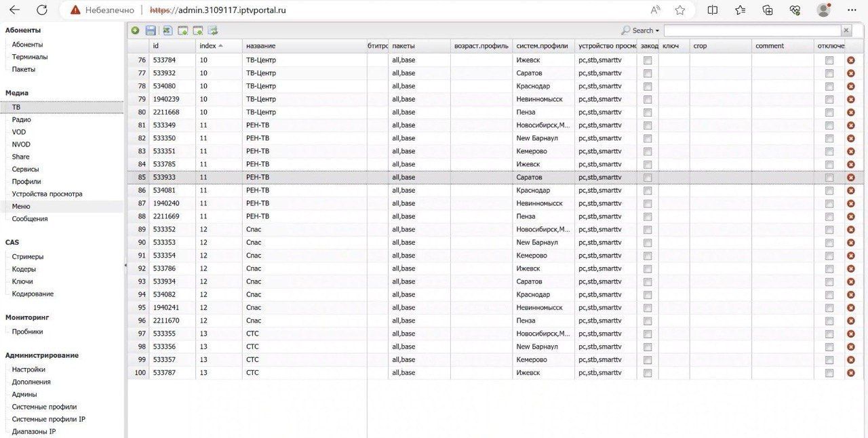Collapse the left sidebar panel handle
The width and height of the screenshot is (868, 438).
click(125, 265)
